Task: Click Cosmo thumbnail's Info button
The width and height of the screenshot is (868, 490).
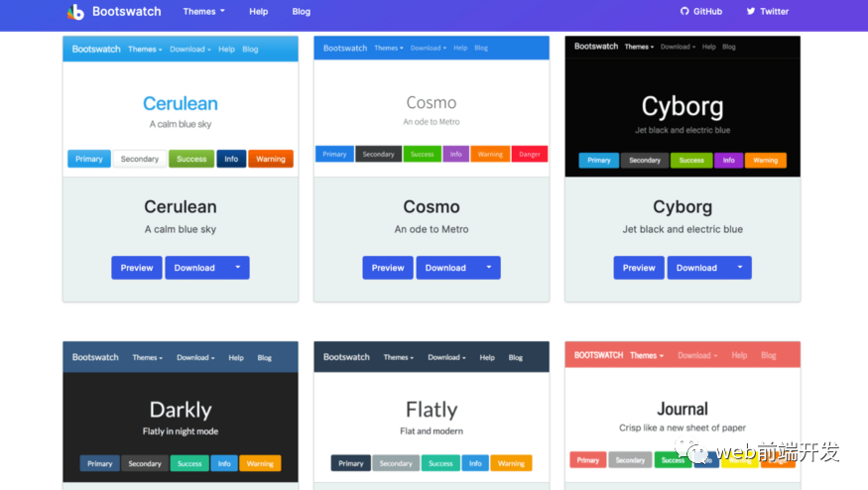Action: [456, 155]
